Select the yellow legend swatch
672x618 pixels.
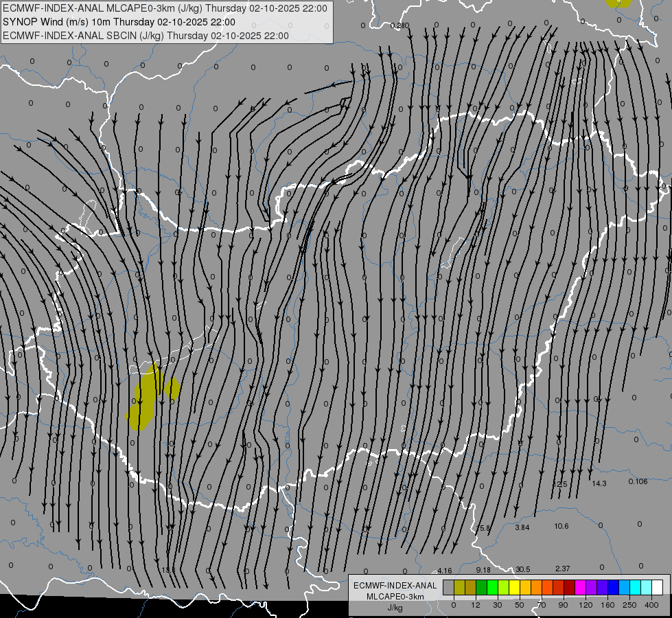coord(514,587)
